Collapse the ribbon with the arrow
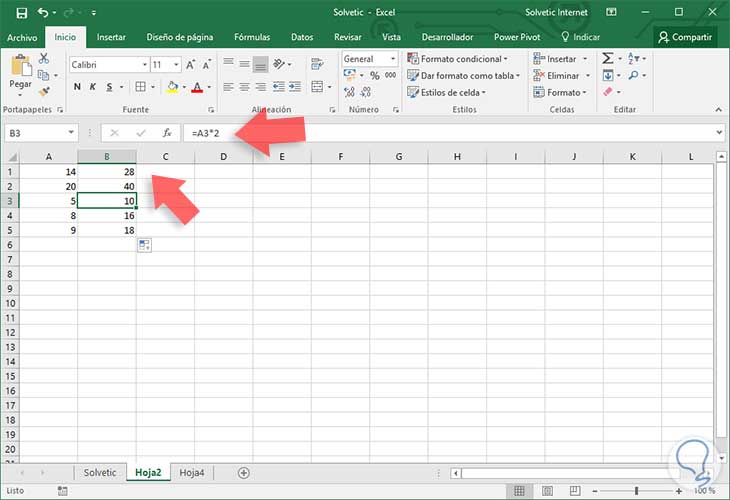This screenshot has width=730, height=500. 719,109
